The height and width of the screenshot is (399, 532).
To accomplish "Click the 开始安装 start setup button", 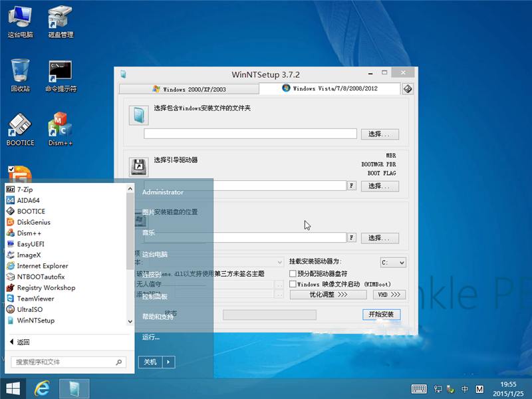I will click(382, 315).
